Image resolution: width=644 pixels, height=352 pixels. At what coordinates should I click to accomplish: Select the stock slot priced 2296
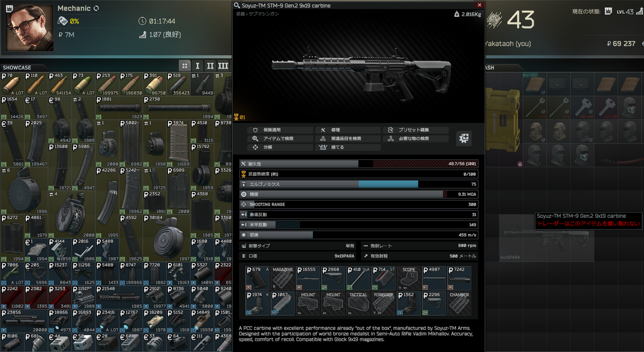434,304
